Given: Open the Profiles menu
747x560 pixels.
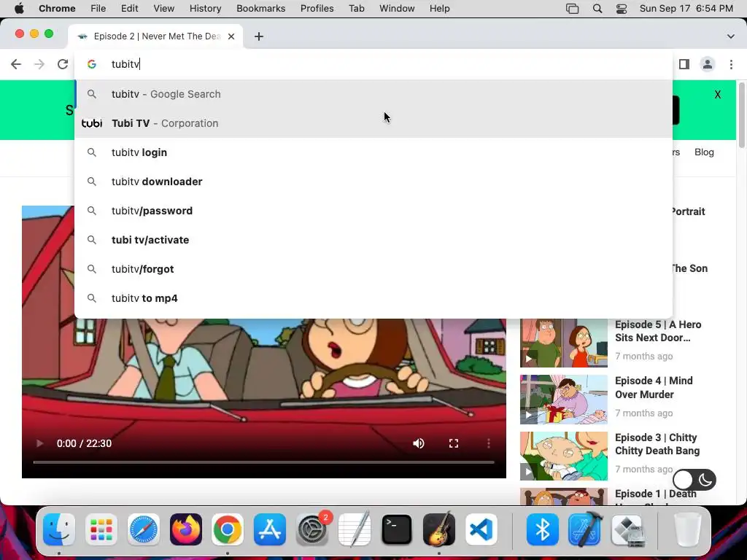Looking at the screenshot, I should [317, 8].
